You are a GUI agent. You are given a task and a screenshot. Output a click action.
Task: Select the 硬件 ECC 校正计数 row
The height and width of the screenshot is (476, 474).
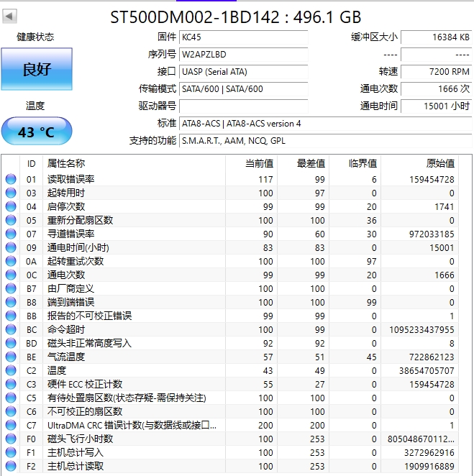click(x=230, y=384)
